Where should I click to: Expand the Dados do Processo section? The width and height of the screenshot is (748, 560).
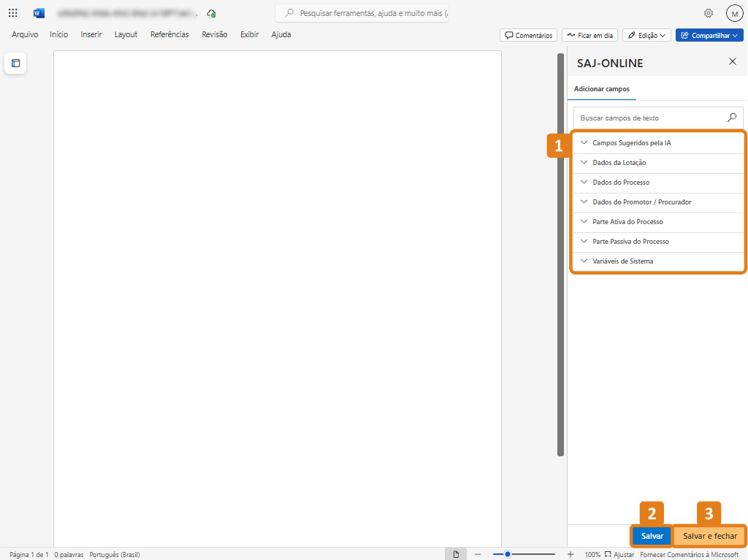[x=621, y=183]
